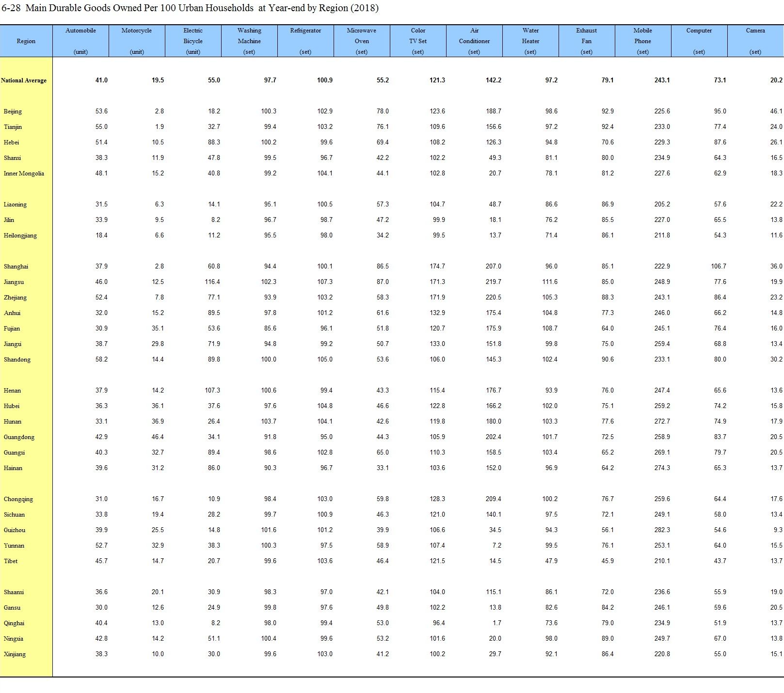The height and width of the screenshot is (693, 784).
Task: Click Shandong automobile value 58.2
Action: [101, 360]
